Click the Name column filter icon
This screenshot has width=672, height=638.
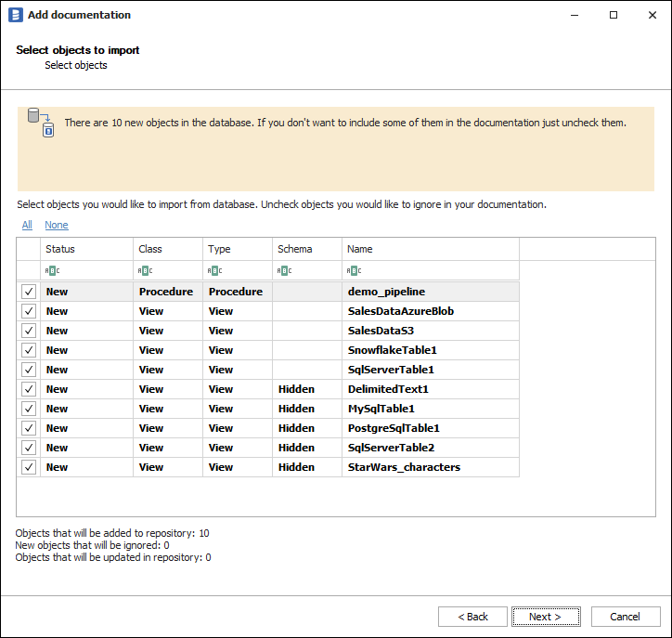[353, 270]
